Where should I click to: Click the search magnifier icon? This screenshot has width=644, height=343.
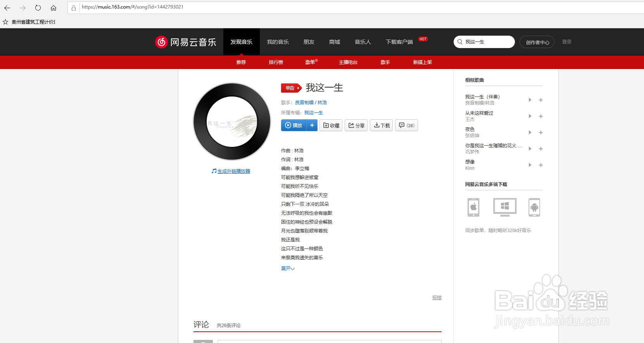click(x=460, y=42)
